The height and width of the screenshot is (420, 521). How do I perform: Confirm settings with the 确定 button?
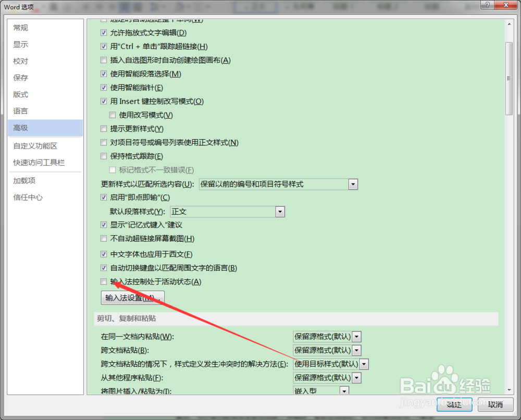tap(454, 405)
